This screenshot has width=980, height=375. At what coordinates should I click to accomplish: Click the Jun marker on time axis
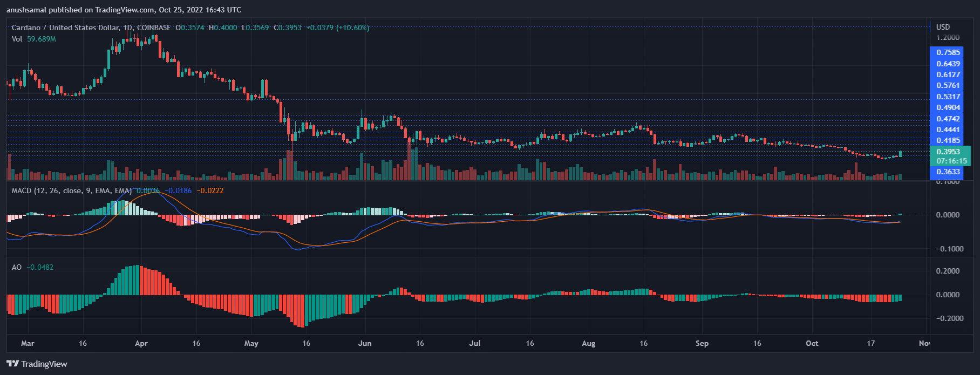[365, 343]
